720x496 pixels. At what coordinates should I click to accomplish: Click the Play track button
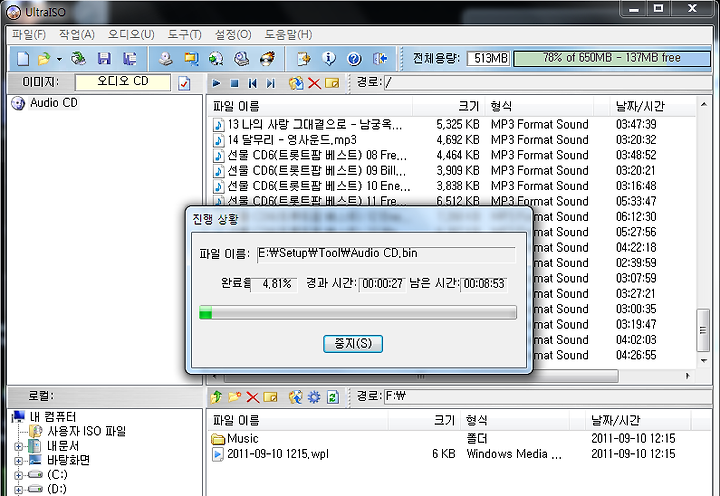tap(216, 83)
